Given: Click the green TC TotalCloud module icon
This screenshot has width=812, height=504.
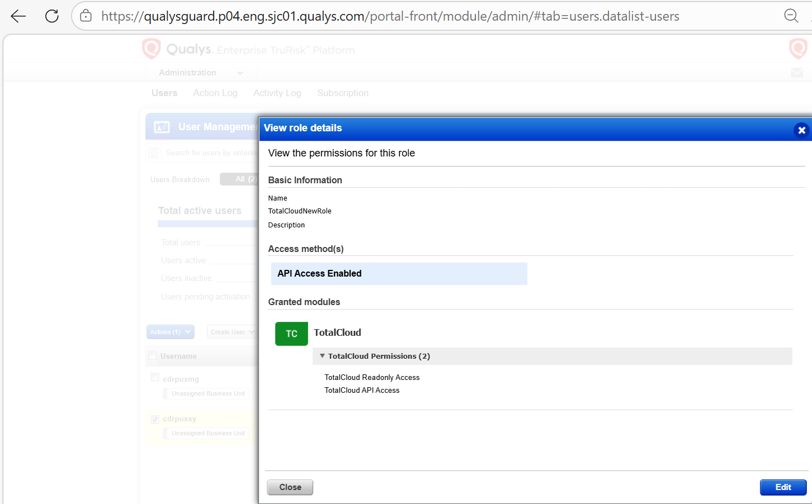Looking at the screenshot, I should tap(291, 334).
